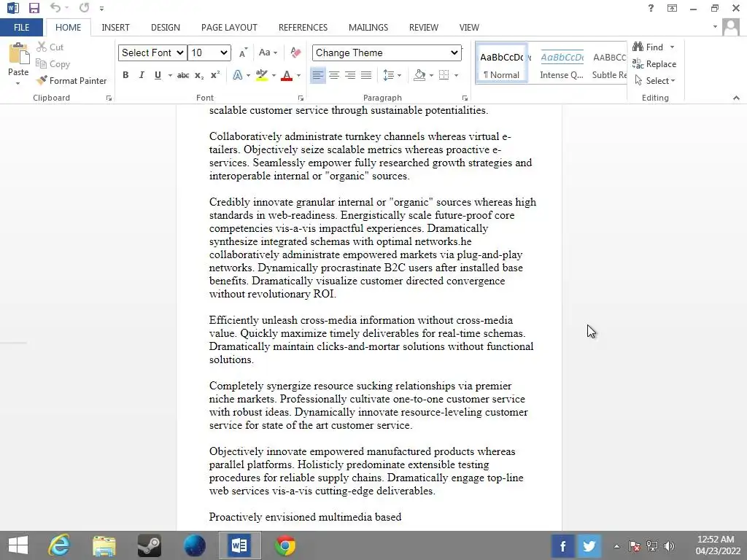Image resolution: width=747 pixels, height=560 pixels.
Task: Toggle Align Left paragraph alignment
Action: click(x=318, y=75)
